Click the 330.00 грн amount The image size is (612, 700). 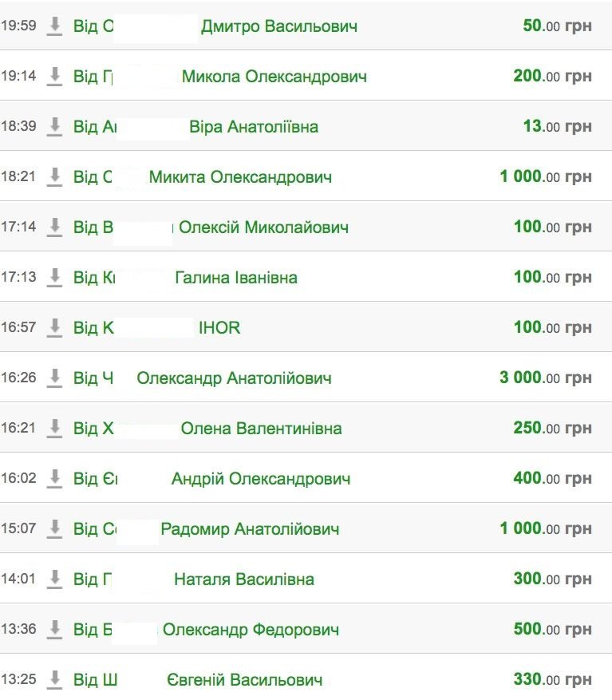552,680
